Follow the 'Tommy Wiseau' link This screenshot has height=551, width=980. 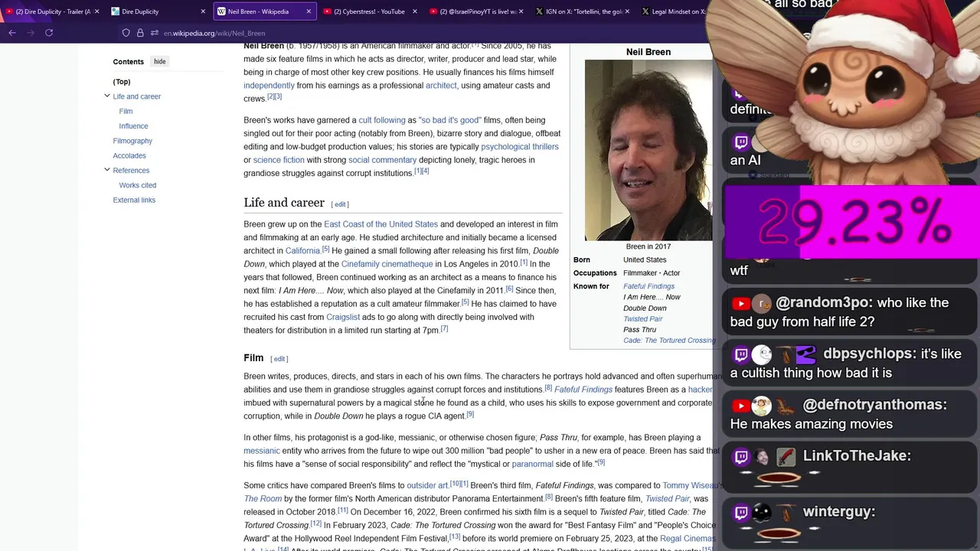tap(691, 485)
